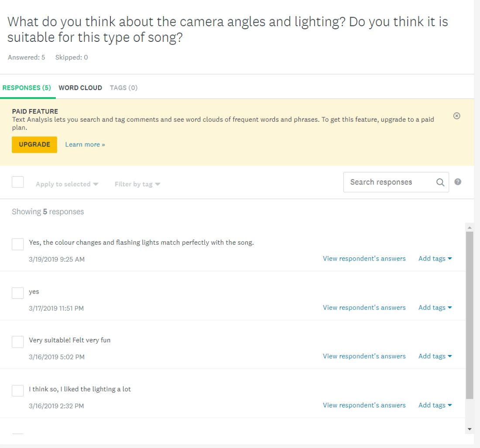This screenshot has height=448, width=480.
Task: Follow the 'Learn more »' link
Action: pos(85,144)
